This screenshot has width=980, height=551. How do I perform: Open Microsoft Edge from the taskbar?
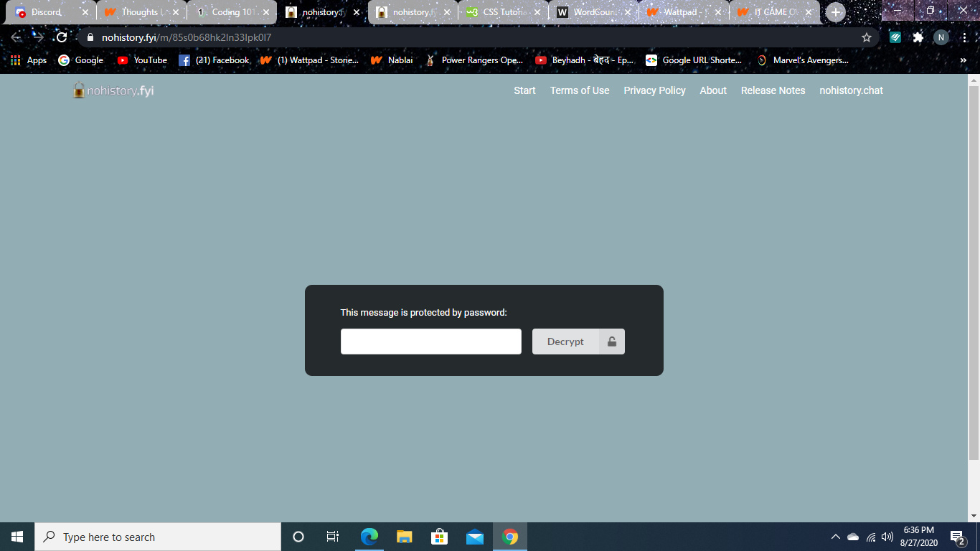click(369, 537)
